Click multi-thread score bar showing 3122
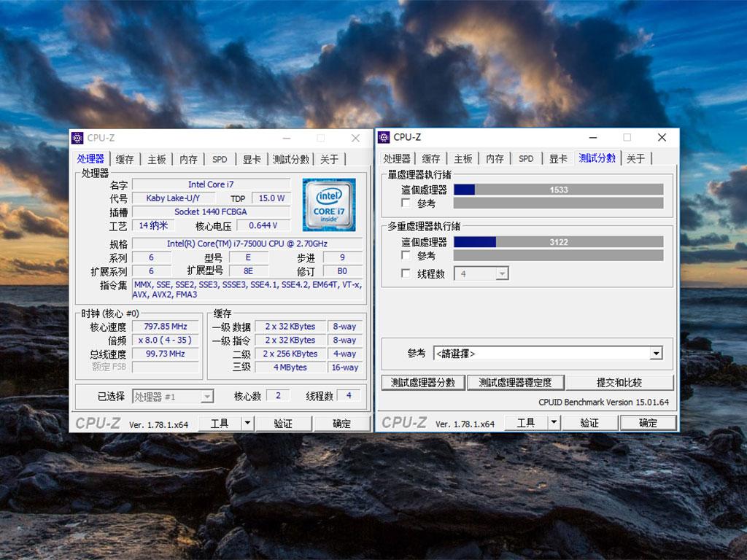 coord(558,242)
